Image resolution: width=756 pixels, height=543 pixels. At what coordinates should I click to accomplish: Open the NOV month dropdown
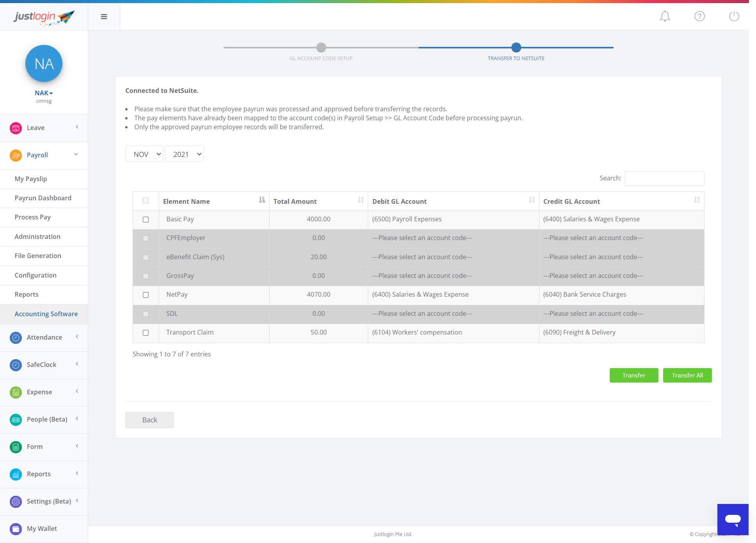coord(144,154)
